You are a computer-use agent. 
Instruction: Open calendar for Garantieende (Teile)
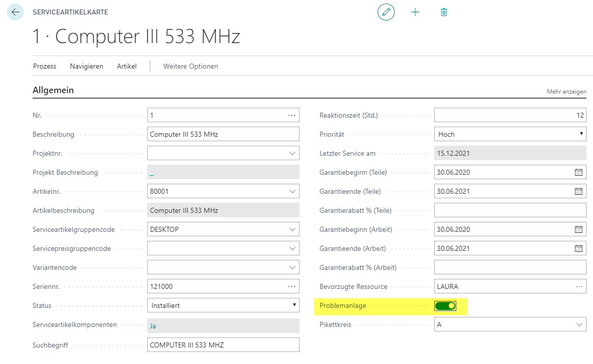click(578, 191)
